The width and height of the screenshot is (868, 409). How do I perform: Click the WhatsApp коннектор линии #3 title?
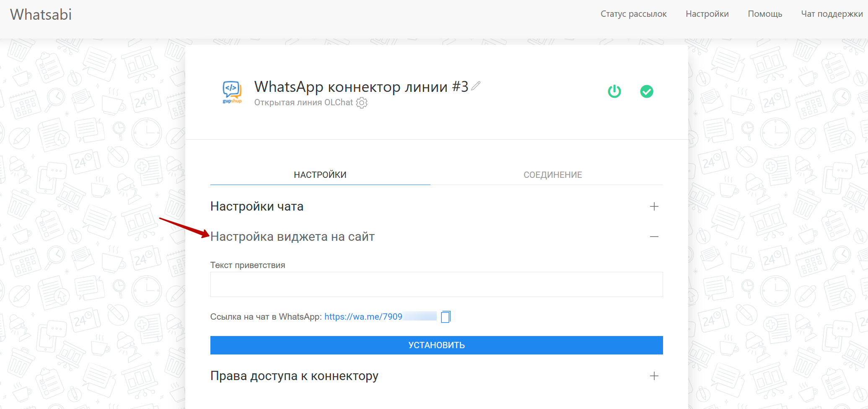point(361,87)
